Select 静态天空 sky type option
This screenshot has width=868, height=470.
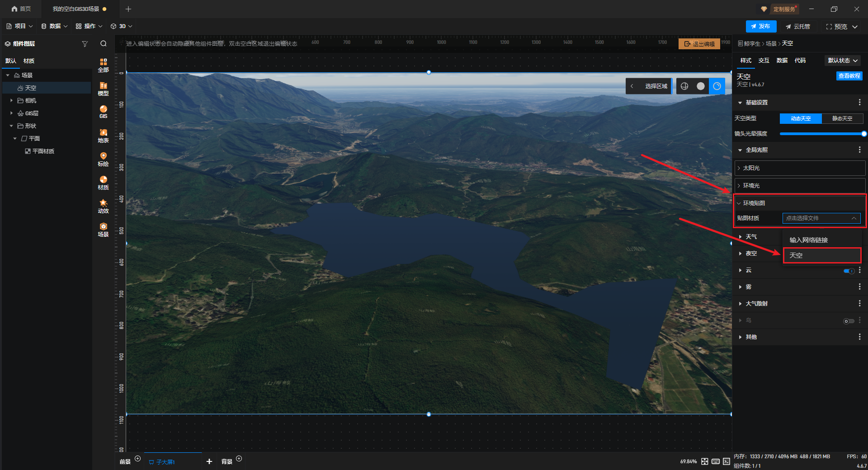click(x=842, y=118)
